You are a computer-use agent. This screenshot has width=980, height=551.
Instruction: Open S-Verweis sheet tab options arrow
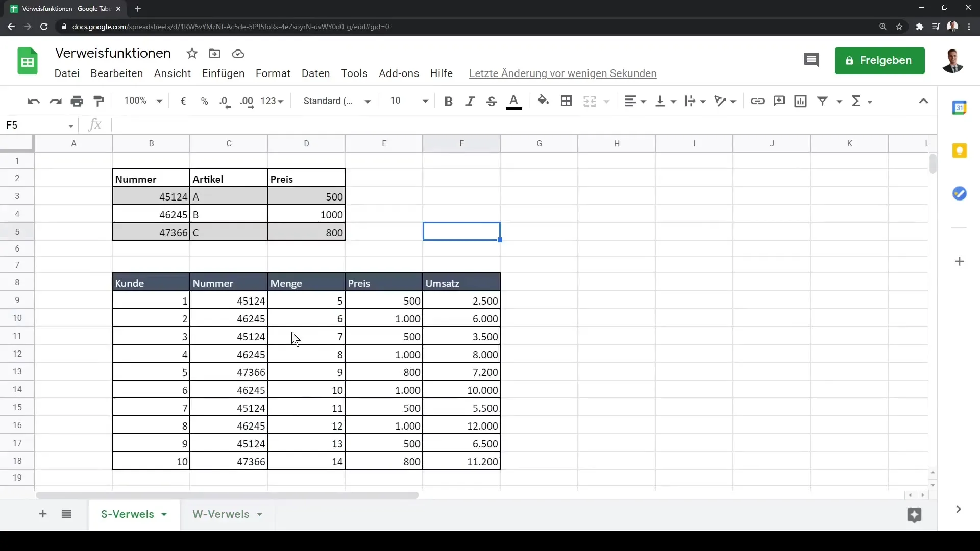pos(164,514)
